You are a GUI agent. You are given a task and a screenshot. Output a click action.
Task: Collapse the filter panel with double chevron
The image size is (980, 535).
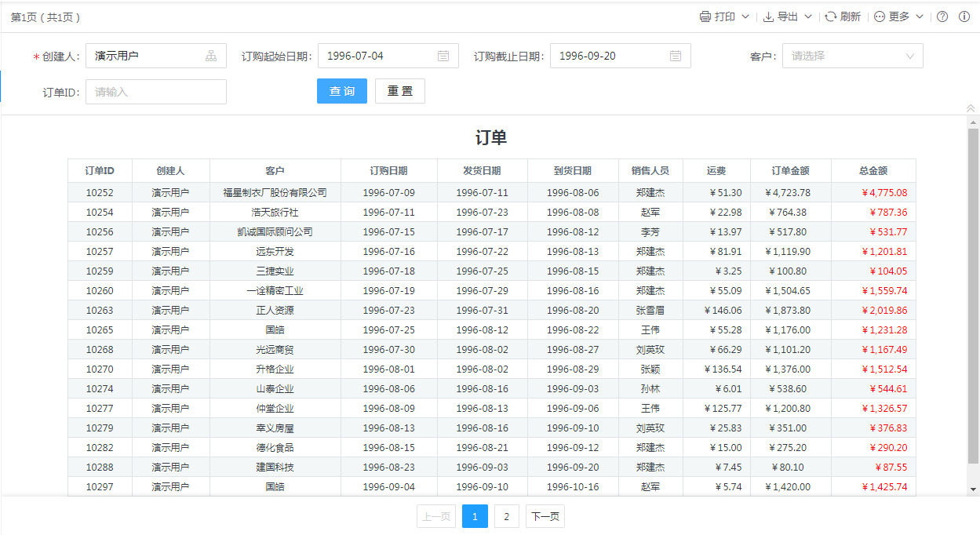tap(971, 108)
